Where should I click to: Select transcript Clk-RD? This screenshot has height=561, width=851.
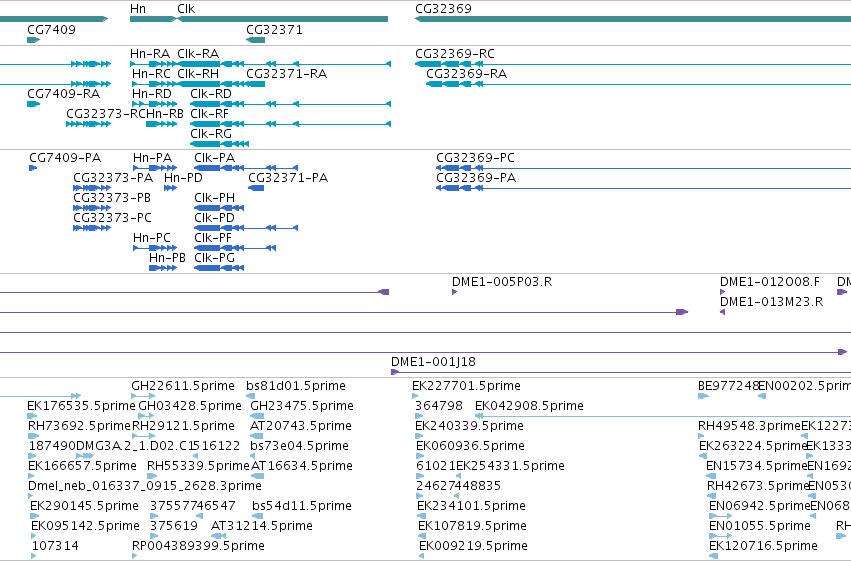[211, 94]
